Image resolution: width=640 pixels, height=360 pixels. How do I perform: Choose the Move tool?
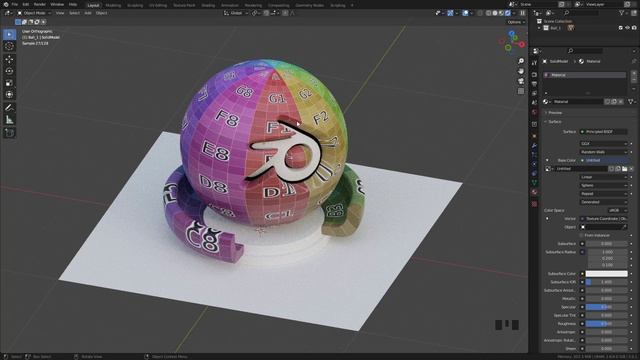[x=9, y=60]
